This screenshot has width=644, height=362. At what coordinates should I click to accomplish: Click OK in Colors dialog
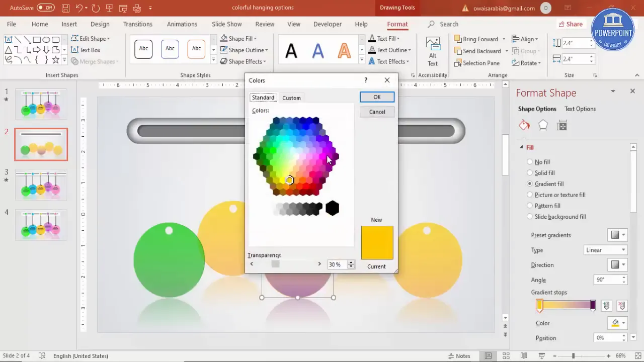coord(377,97)
